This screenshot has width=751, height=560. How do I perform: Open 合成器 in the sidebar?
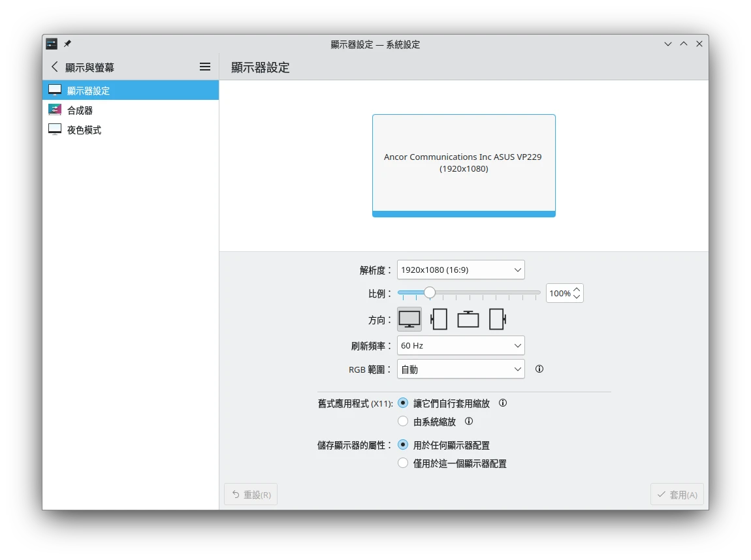tap(80, 110)
